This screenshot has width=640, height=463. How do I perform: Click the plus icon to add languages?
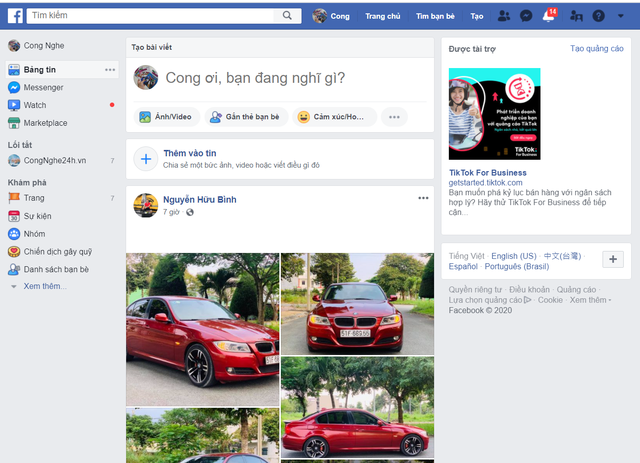pyautogui.click(x=613, y=259)
